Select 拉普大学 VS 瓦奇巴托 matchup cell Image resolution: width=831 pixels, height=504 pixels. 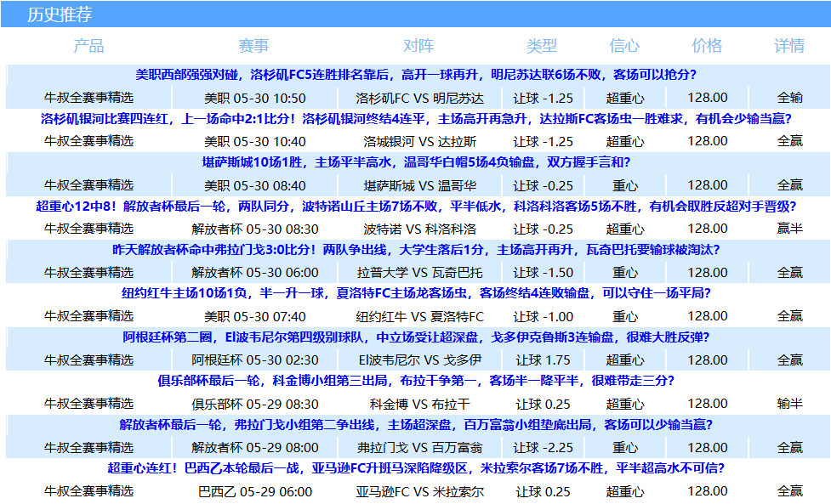[419, 273]
